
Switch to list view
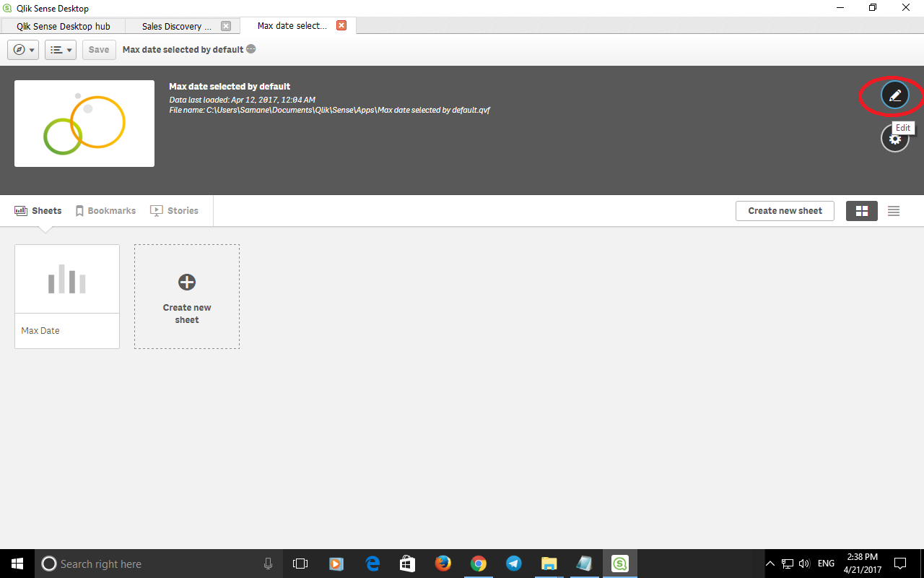click(894, 211)
